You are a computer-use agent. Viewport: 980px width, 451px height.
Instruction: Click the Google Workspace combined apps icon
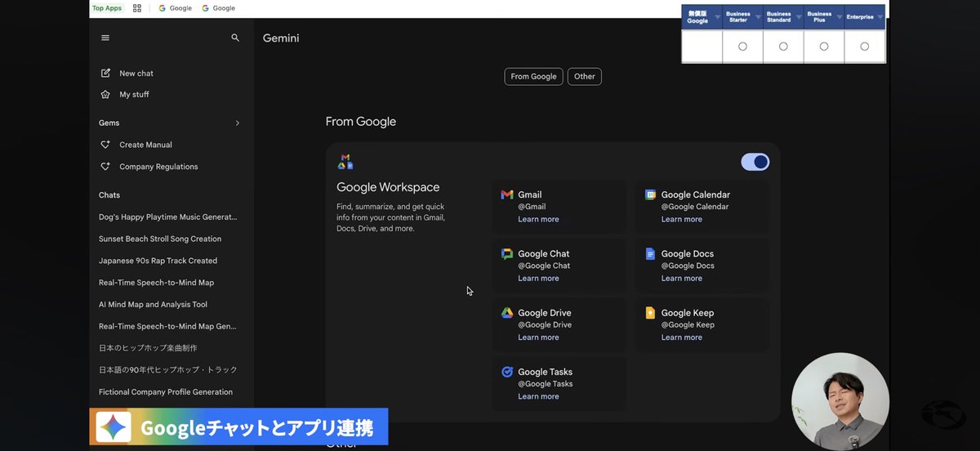tap(345, 162)
